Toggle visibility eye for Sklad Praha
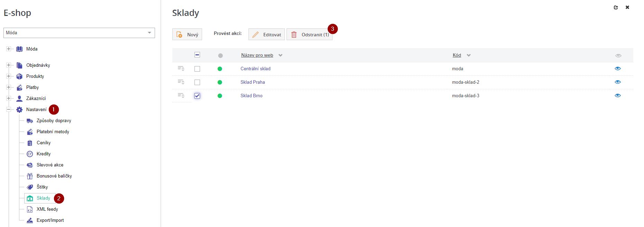 (617, 82)
